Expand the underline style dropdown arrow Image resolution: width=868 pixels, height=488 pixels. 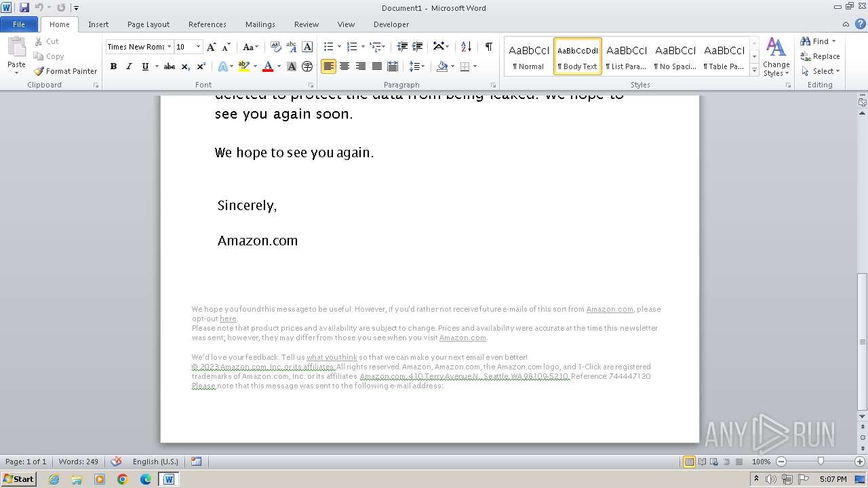(x=157, y=66)
